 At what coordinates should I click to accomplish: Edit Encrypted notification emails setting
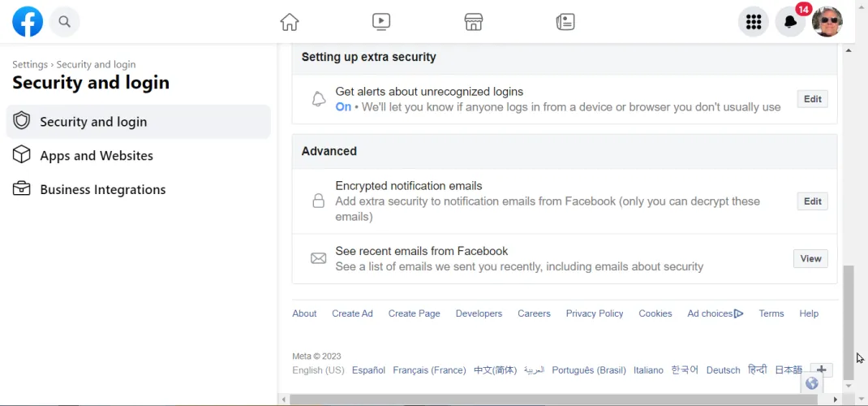(812, 201)
